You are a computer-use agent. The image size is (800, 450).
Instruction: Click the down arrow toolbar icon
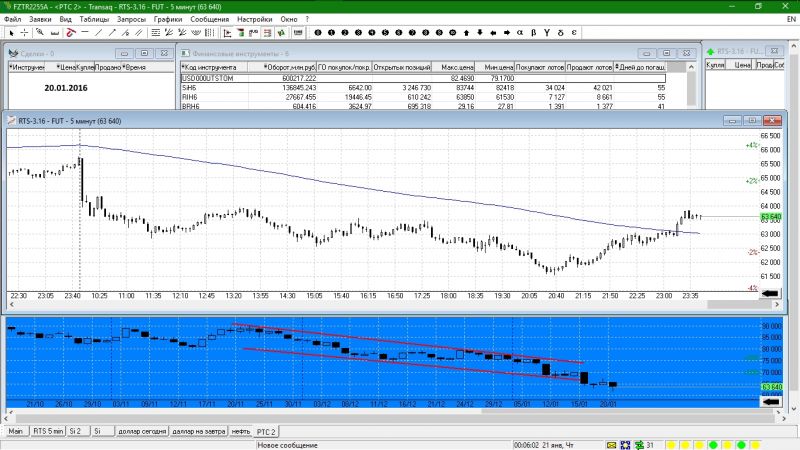[x=480, y=33]
